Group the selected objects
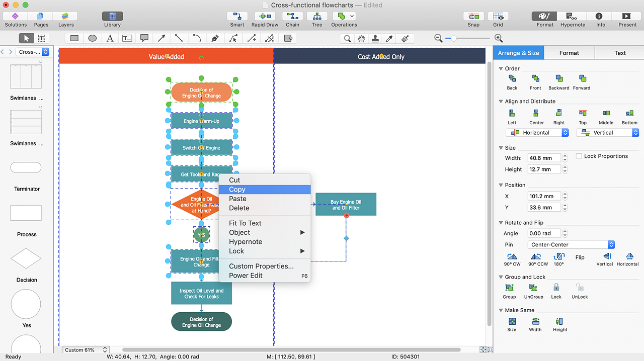The height and width of the screenshot is (361, 644). click(509, 288)
